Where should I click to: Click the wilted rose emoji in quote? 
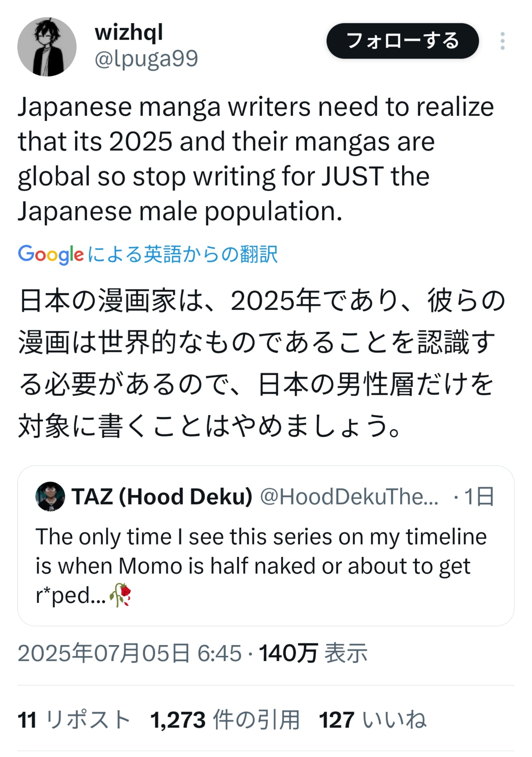pyautogui.click(x=120, y=595)
